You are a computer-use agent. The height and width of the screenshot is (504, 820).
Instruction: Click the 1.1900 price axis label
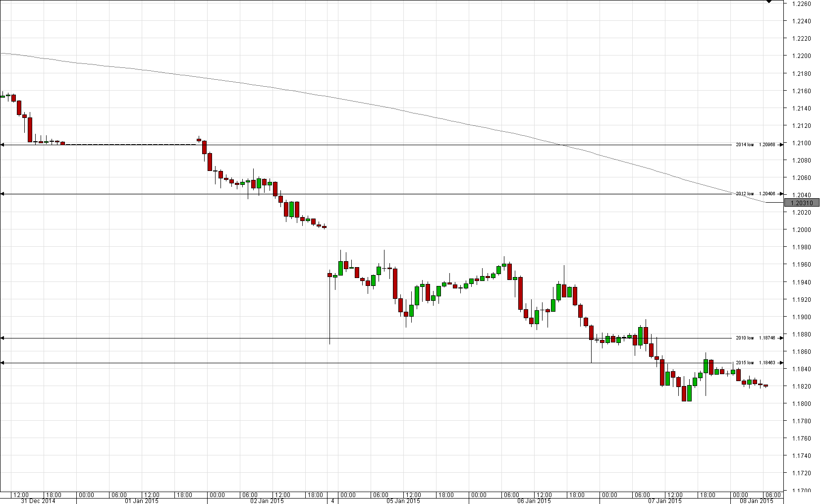point(801,317)
